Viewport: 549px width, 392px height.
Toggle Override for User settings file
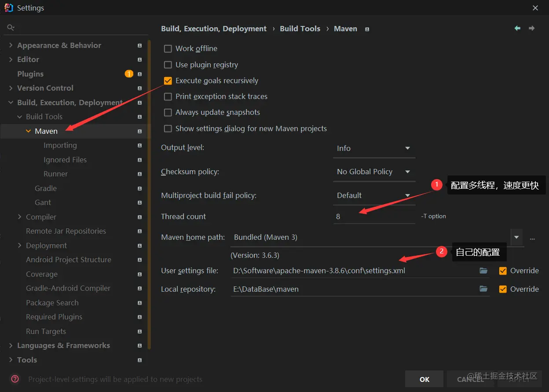tap(503, 271)
